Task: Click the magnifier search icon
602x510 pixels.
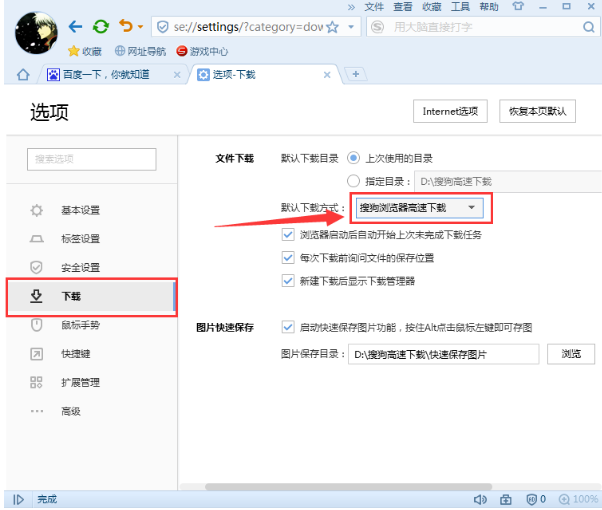Action: 588,27
